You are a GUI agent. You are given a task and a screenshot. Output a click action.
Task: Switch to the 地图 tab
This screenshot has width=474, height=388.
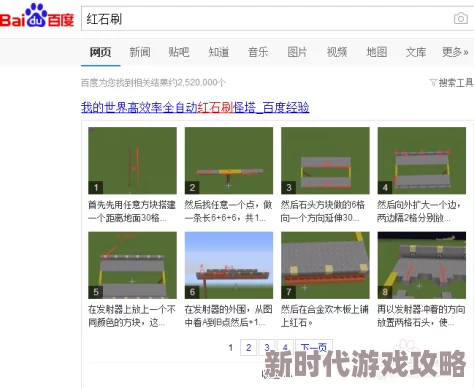click(377, 52)
